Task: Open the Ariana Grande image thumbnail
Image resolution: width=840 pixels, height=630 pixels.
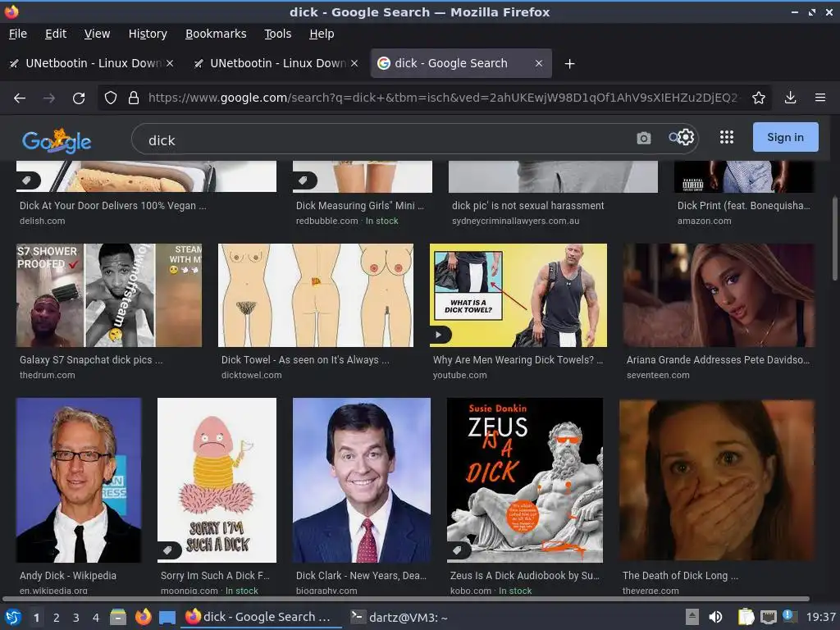Action: [x=719, y=295]
